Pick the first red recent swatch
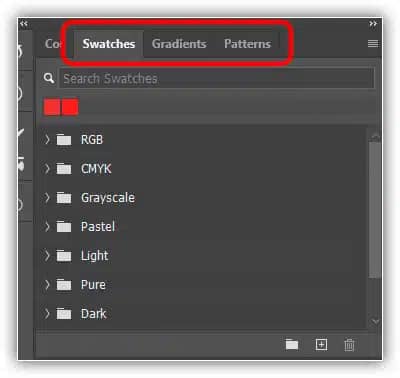 (x=52, y=107)
